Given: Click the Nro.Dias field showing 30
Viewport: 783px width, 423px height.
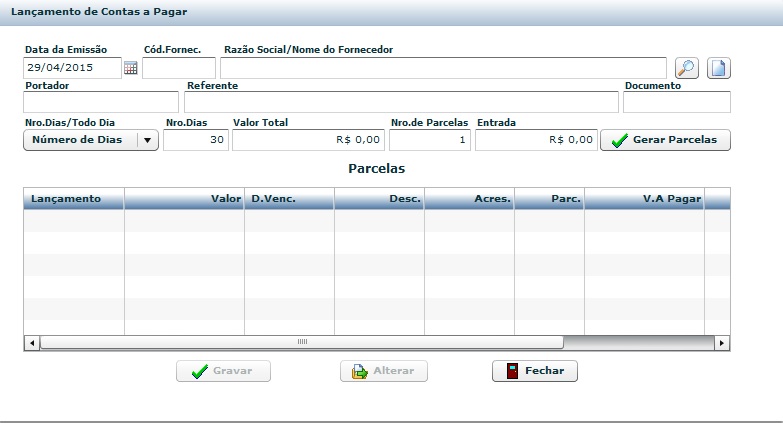Looking at the screenshot, I should (x=195, y=141).
